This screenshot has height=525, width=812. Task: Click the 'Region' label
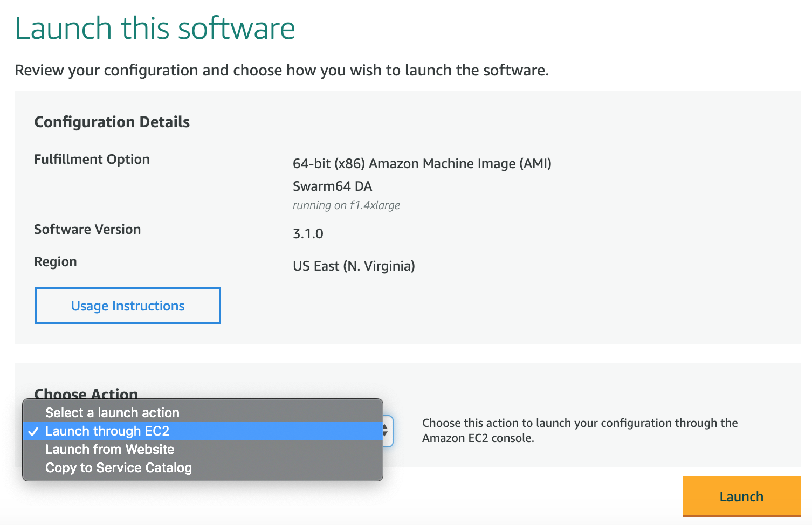point(56,261)
